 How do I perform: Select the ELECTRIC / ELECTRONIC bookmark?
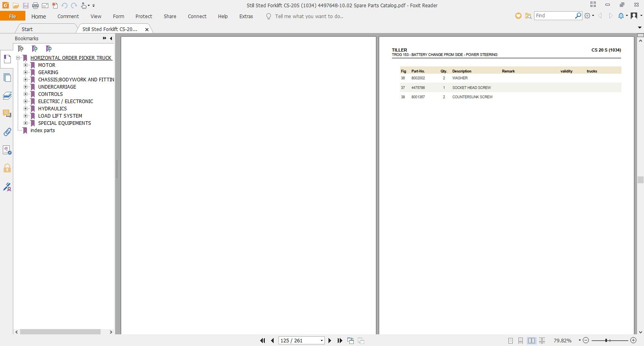point(66,102)
